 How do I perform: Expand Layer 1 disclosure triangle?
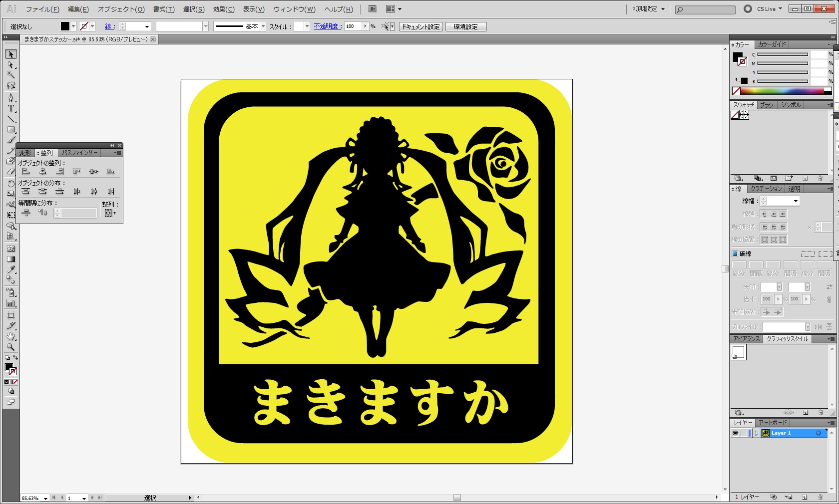coord(757,433)
